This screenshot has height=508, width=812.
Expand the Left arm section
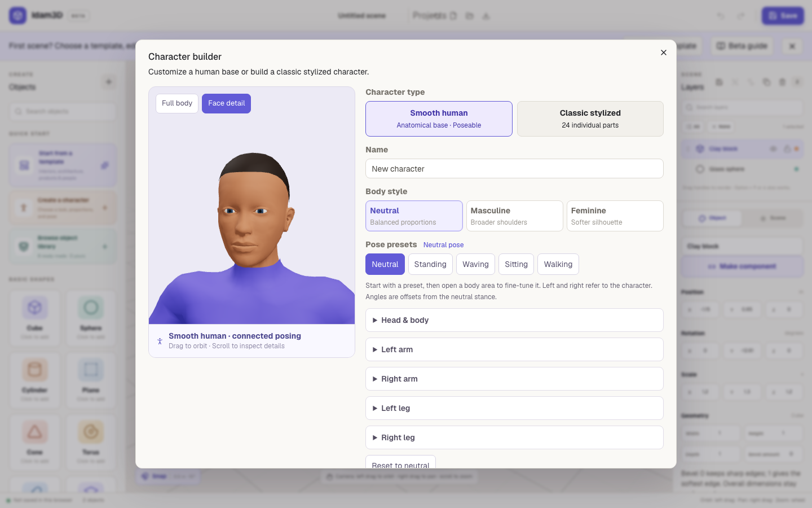pyautogui.click(x=514, y=349)
